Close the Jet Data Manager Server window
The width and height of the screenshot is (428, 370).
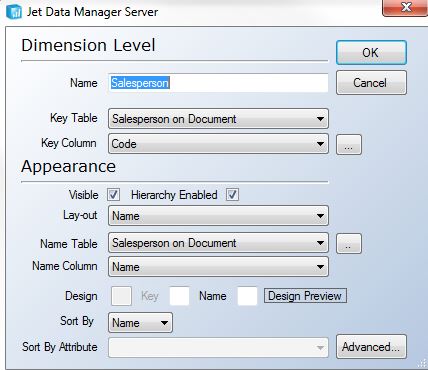point(405,7)
